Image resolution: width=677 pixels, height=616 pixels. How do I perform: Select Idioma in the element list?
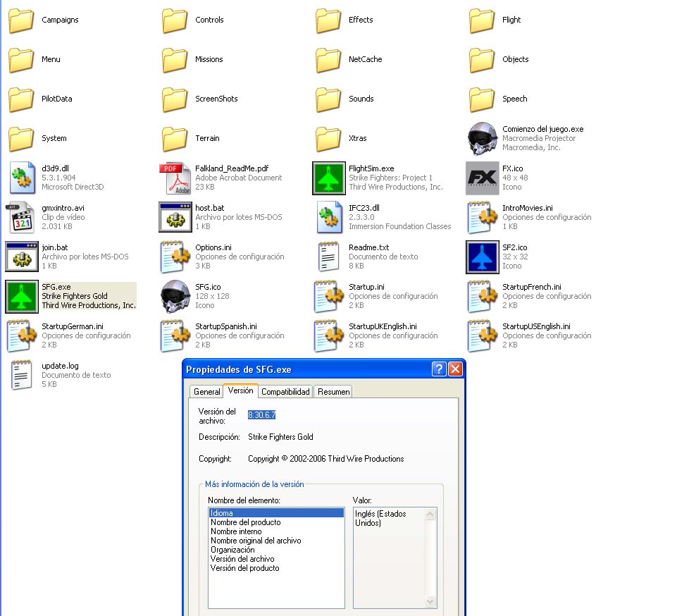coord(276,513)
